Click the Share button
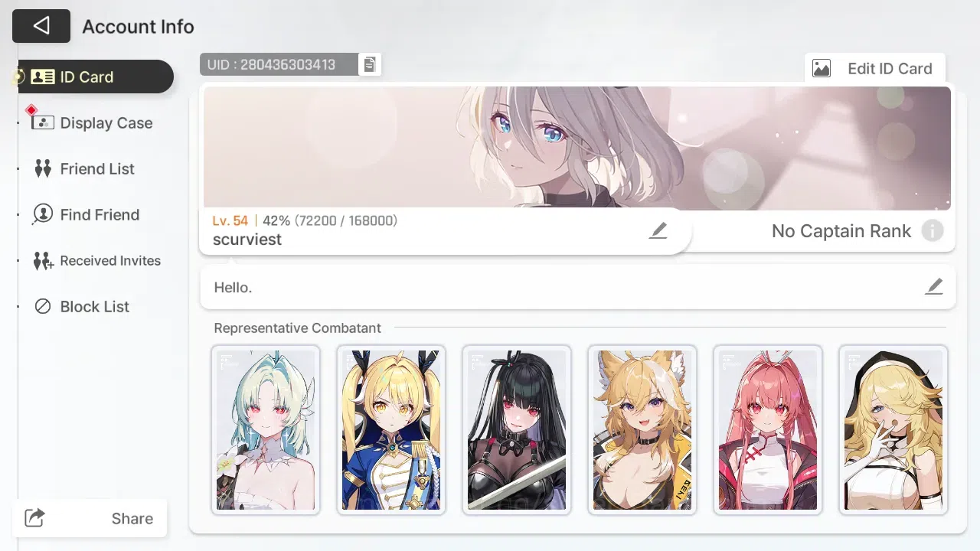 click(x=90, y=518)
